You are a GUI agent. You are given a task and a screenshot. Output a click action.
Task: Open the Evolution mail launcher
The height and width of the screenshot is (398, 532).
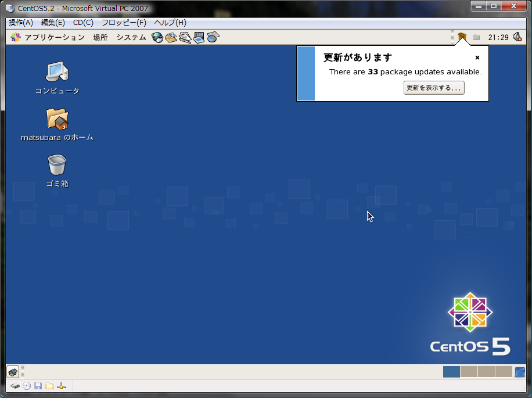[171, 37]
